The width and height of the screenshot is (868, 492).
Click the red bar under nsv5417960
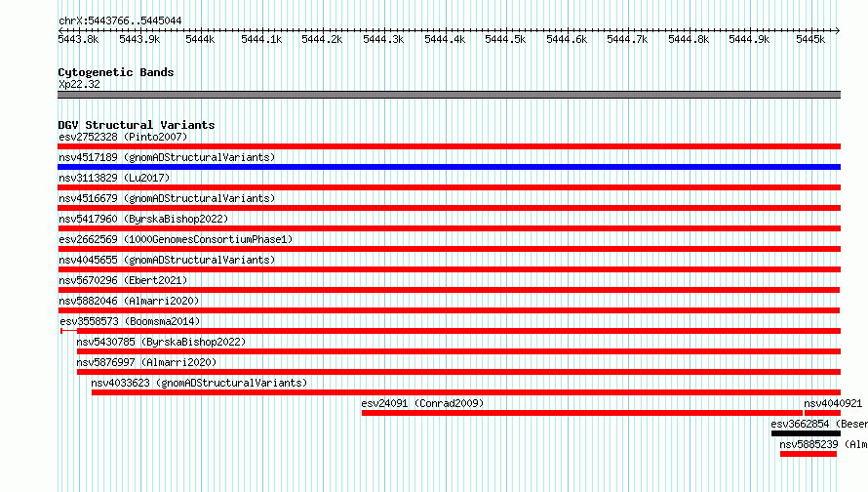449,228
